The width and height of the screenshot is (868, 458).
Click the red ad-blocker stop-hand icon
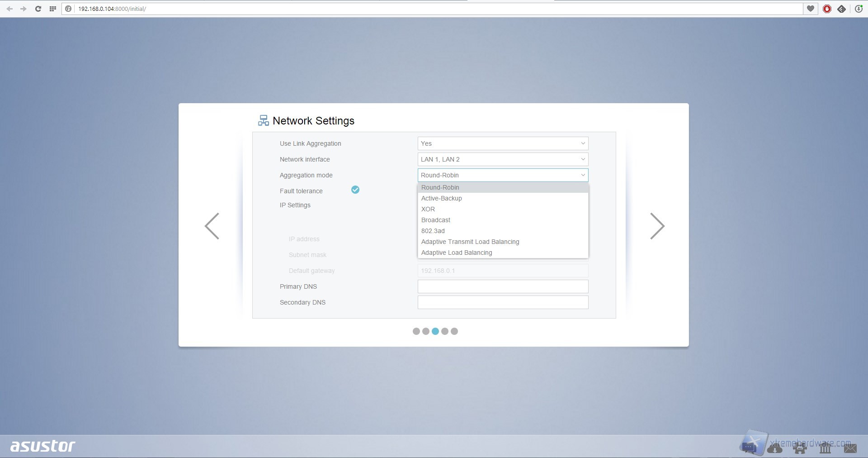[x=827, y=9]
